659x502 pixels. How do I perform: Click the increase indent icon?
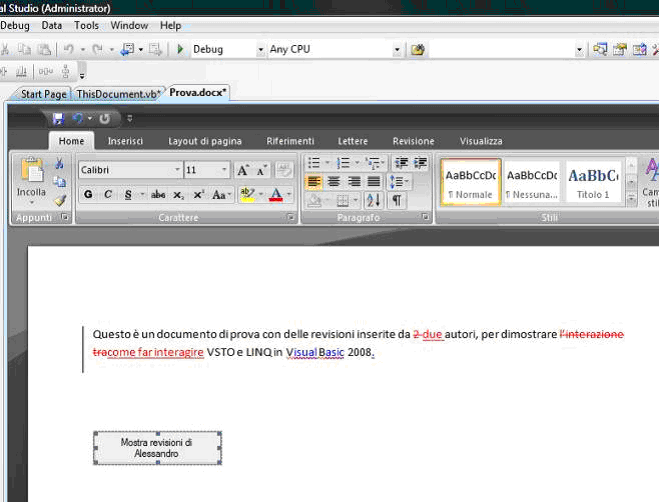point(420,163)
